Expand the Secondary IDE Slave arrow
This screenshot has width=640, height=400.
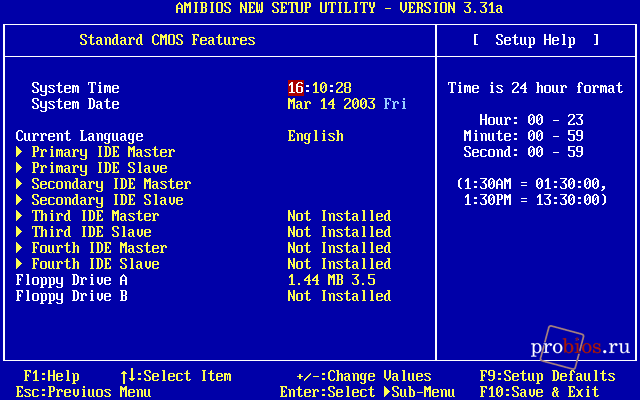(19, 200)
